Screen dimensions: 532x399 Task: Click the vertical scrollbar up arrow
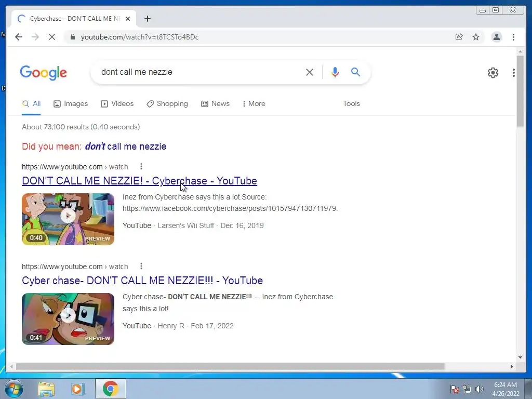coord(520,51)
